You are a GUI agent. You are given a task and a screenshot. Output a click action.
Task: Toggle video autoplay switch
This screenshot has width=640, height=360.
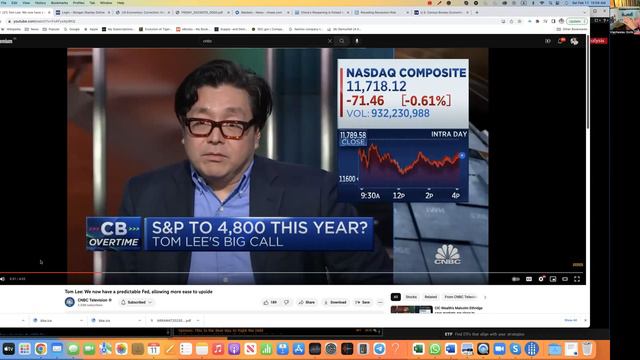pos(516,279)
